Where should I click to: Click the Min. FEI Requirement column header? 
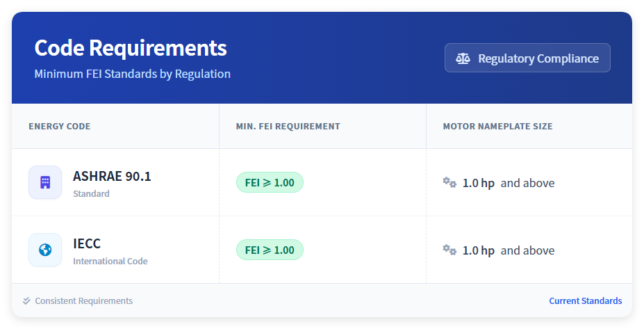(288, 127)
